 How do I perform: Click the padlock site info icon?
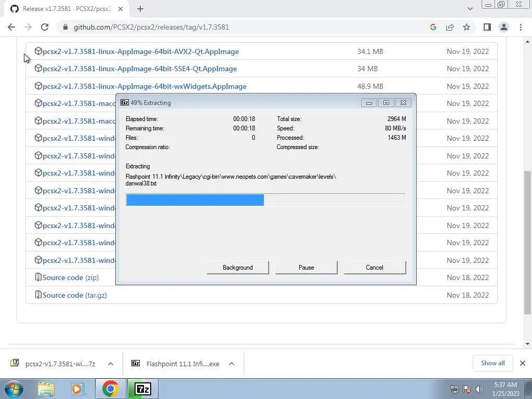65,27
